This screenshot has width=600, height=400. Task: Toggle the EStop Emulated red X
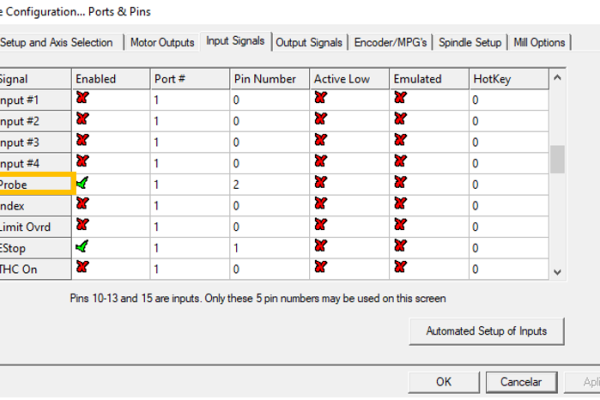(400, 246)
